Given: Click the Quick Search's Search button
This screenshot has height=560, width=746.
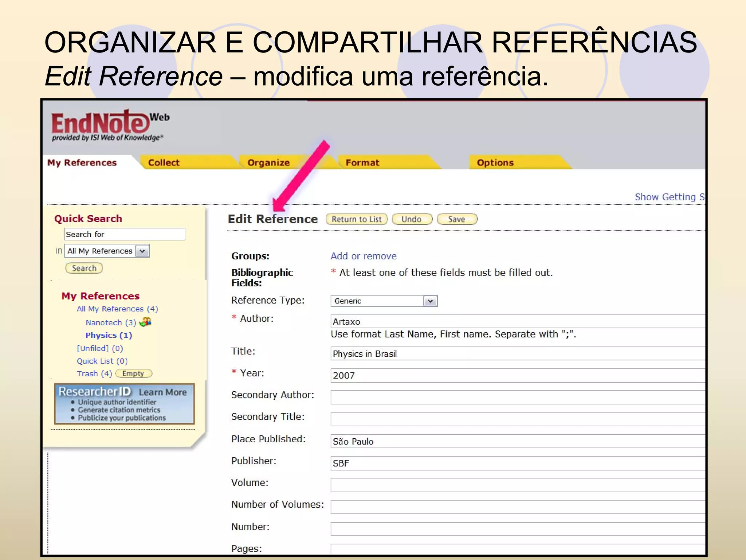Looking at the screenshot, I should [x=84, y=268].
